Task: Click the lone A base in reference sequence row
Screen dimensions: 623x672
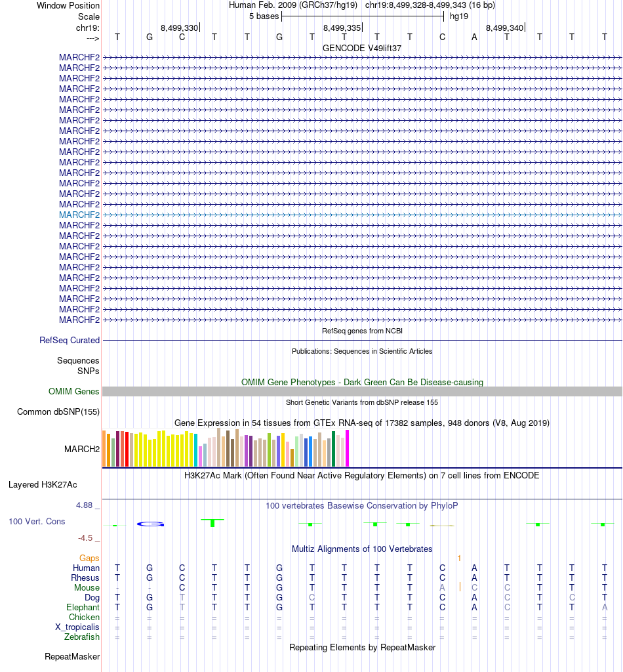Action: (474, 37)
